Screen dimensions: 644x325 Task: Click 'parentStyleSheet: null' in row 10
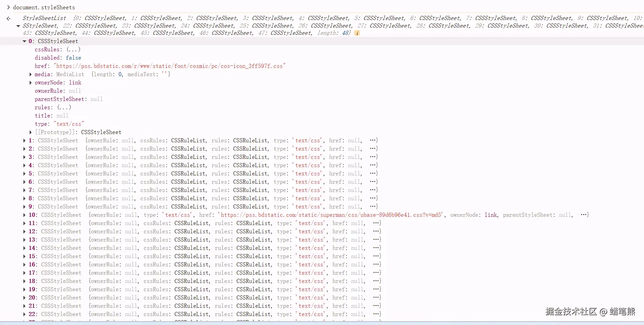(x=537, y=215)
